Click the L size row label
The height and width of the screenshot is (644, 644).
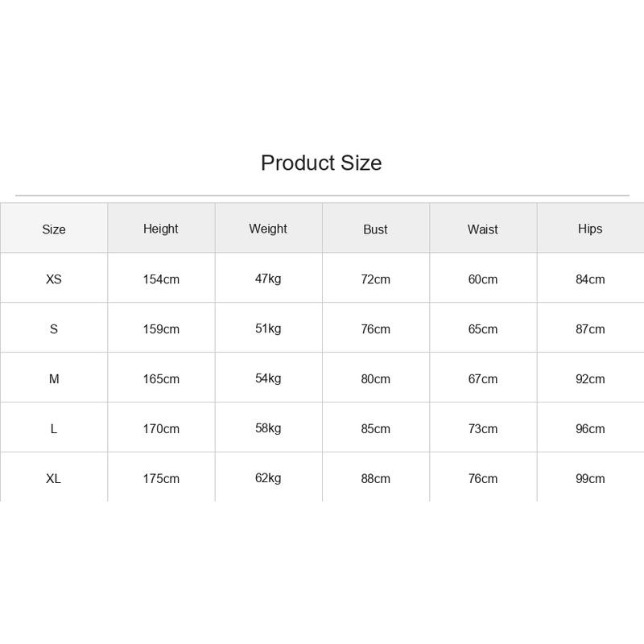(54, 429)
